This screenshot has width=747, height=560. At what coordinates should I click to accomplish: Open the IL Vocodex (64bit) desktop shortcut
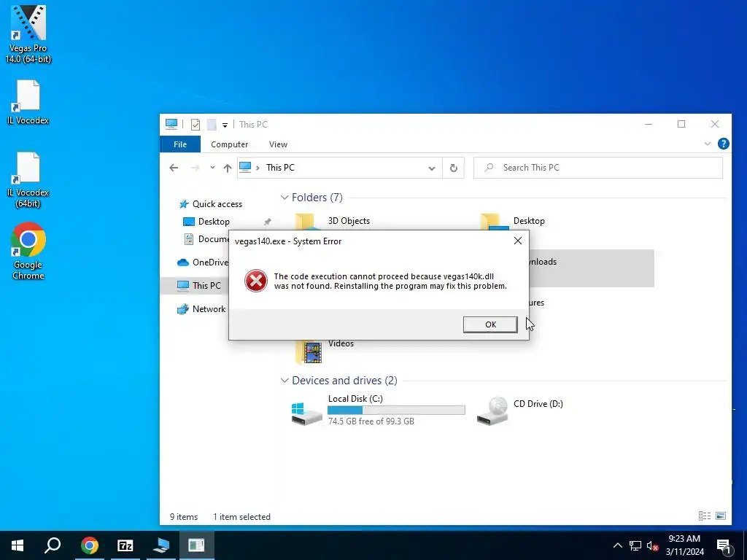(x=28, y=179)
